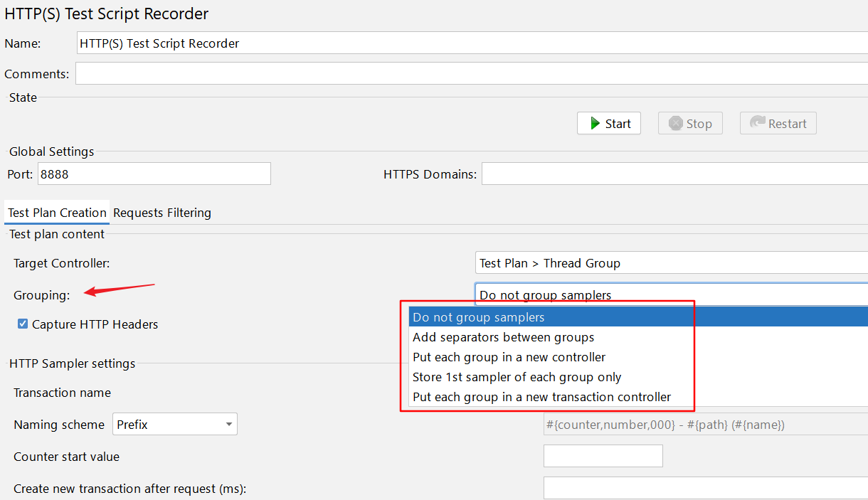
Task: Focus the HTTPS Domains text field
Action: point(674,174)
